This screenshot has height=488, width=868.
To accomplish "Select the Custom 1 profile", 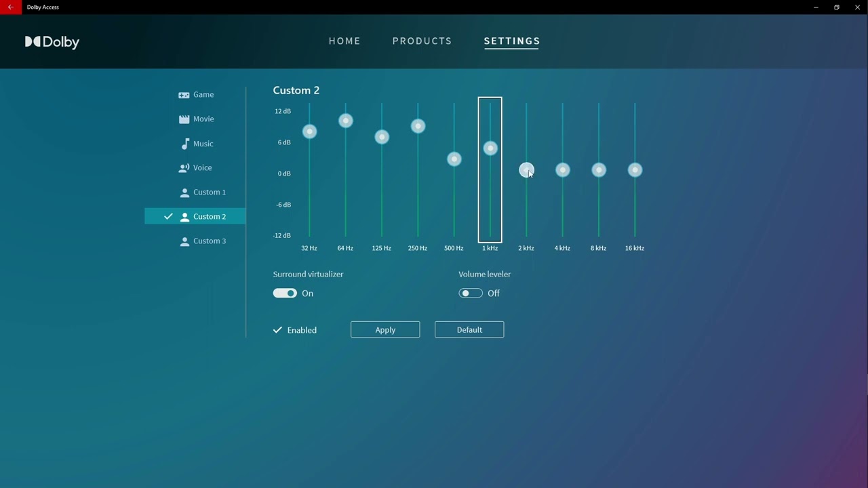I will click(x=195, y=192).
